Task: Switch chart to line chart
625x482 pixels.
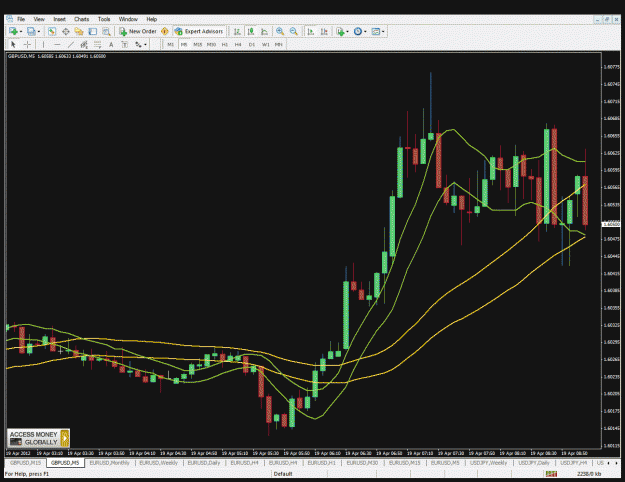Action: pos(264,31)
